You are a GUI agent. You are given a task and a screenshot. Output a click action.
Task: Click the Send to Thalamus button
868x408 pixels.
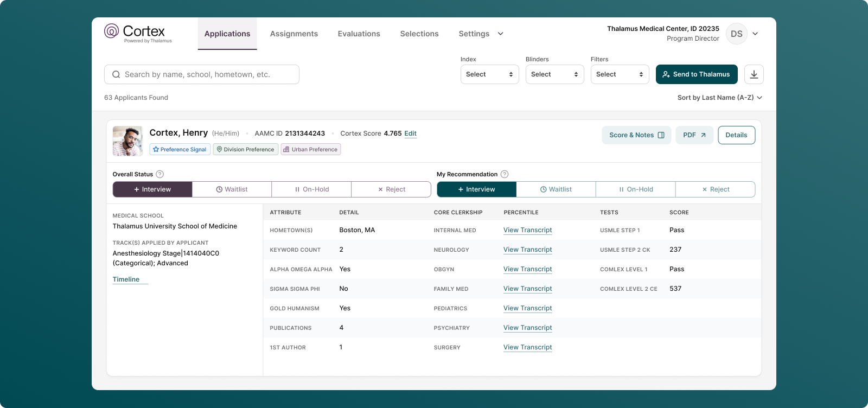coord(696,74)
